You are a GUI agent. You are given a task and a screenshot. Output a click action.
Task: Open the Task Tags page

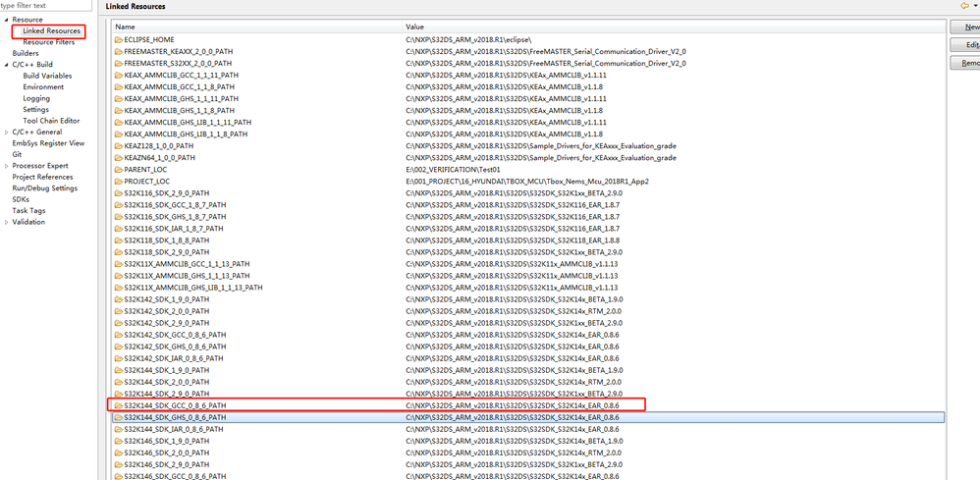(28, 211)
